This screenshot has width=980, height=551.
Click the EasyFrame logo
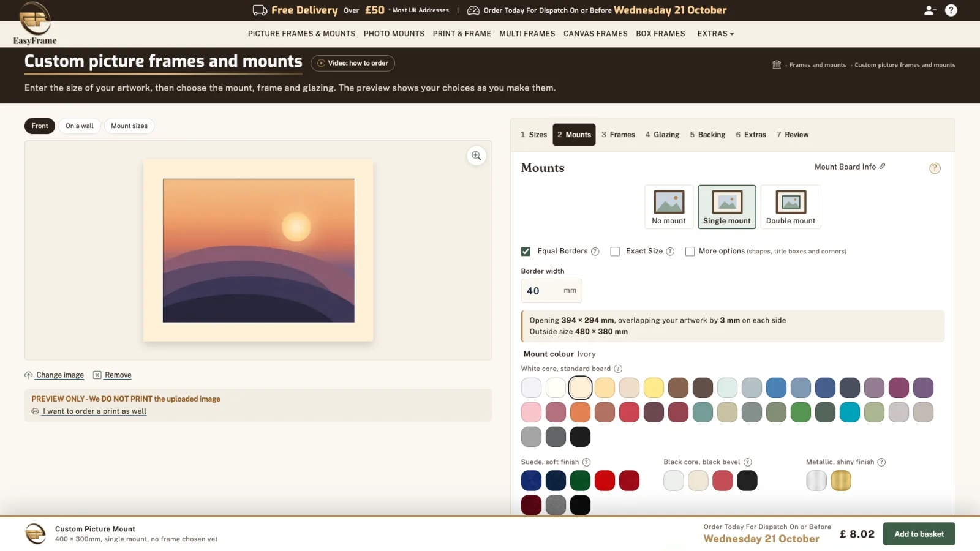(x=35, y=23)
